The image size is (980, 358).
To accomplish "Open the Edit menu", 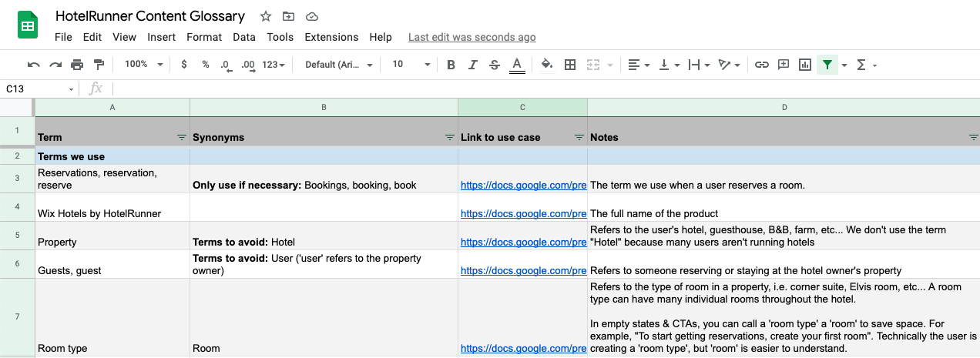I will click(x=92, y=37).
